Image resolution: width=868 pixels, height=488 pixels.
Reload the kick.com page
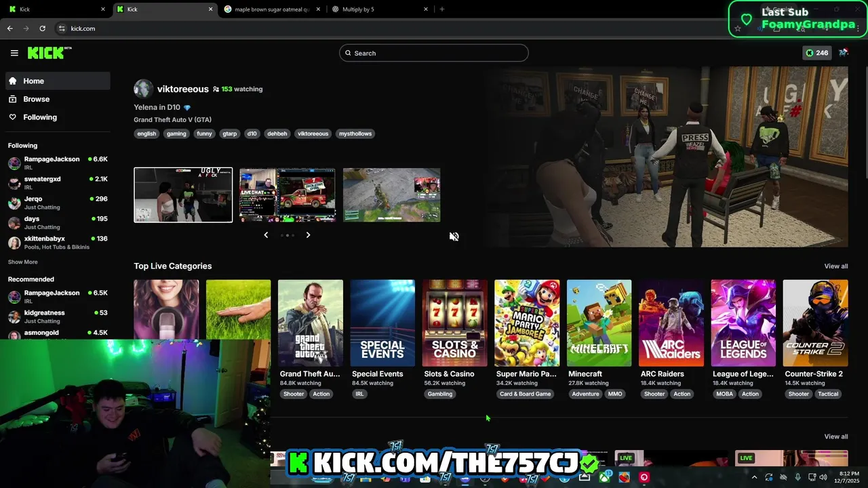[x=42, y=28]
